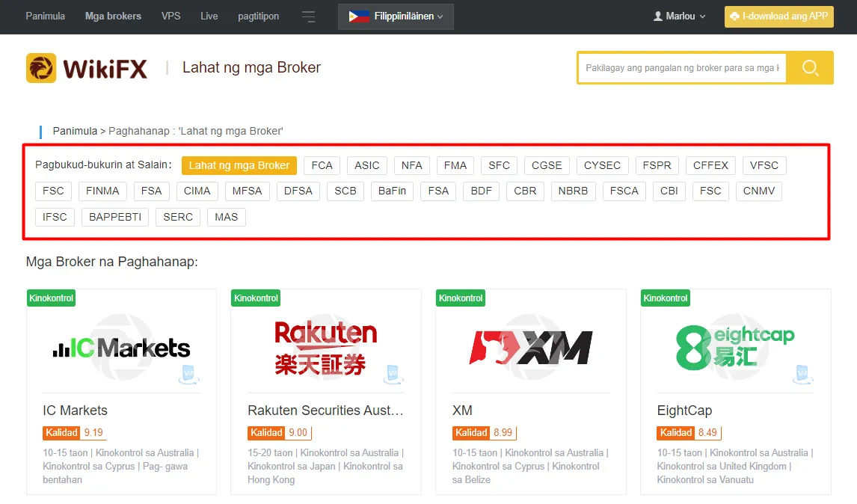
Task: Filter brokers by SCB
Action: (x=345, y=191)
